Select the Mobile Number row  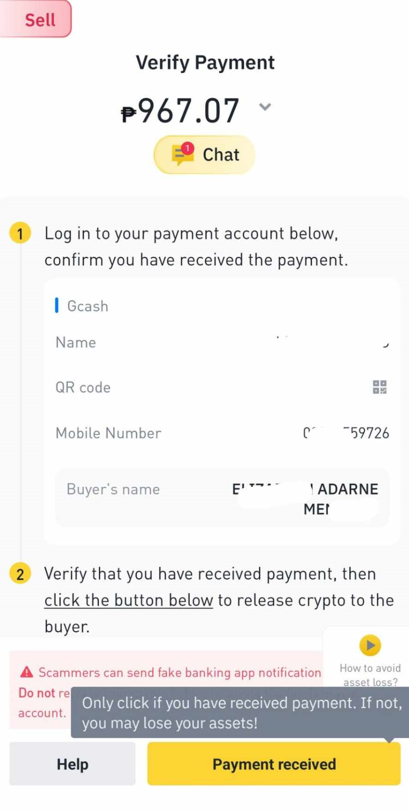pos(222,433)
